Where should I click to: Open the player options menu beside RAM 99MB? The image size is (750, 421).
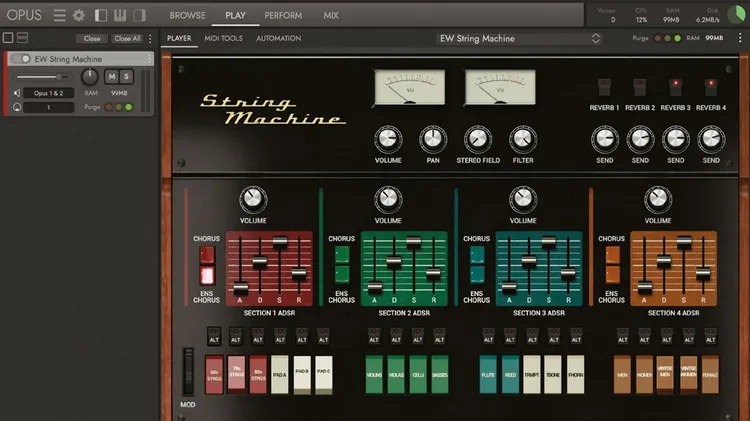click(740, 38)
